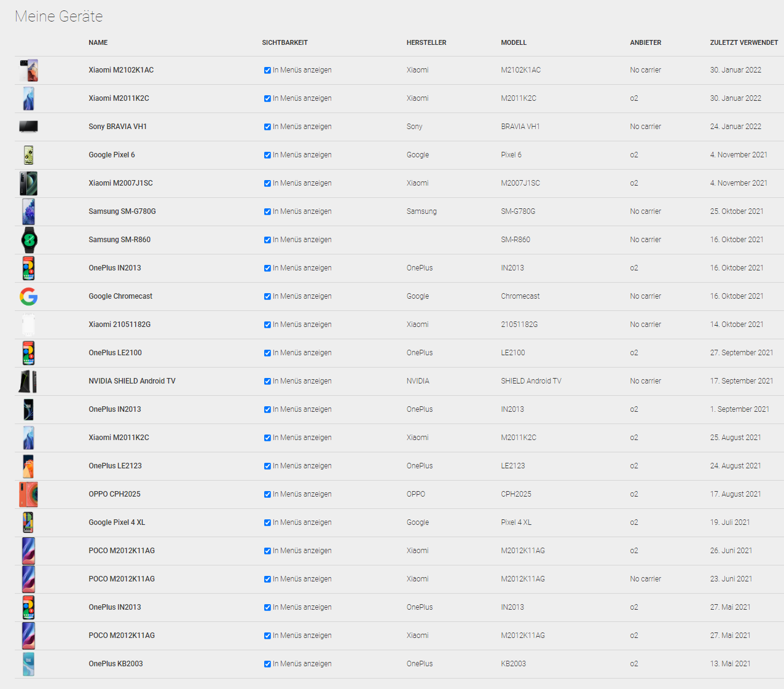The height and width of the screenshot is (689, 784).
Task: Click the Google Pixel 6 device image
Action: [29, 155]
